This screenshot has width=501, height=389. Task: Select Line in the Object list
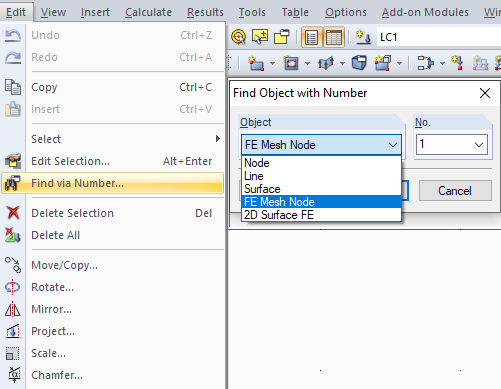(x=321, y=176)
